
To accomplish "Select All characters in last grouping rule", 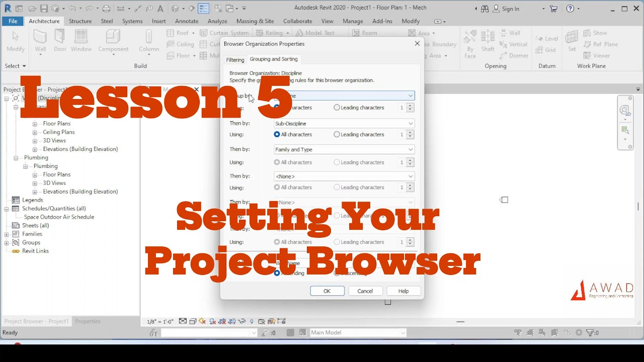I will pos(277,242).
